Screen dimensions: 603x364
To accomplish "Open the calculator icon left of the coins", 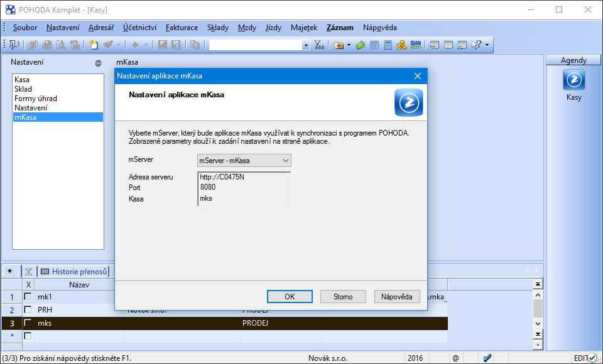I will [388, 45].
